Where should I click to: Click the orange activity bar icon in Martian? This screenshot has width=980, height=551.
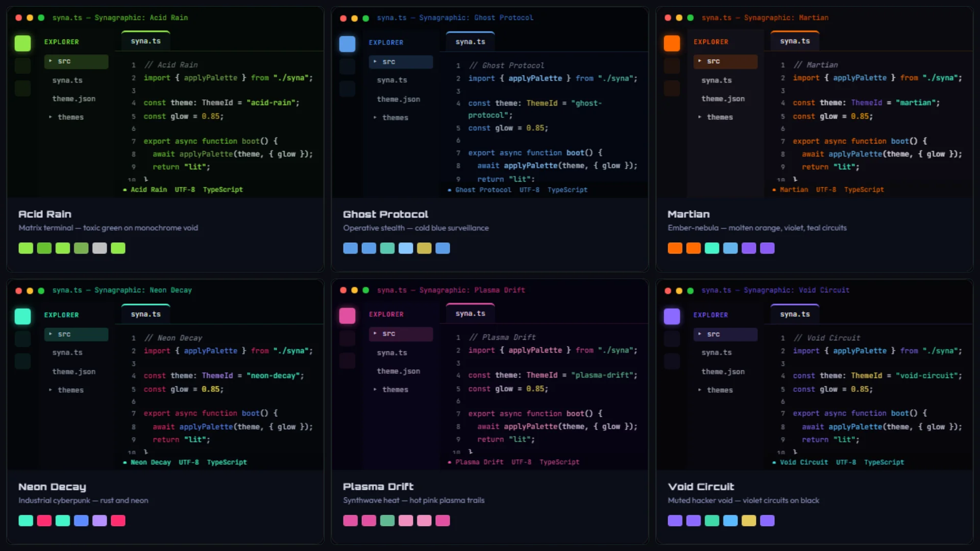[672, 43]
